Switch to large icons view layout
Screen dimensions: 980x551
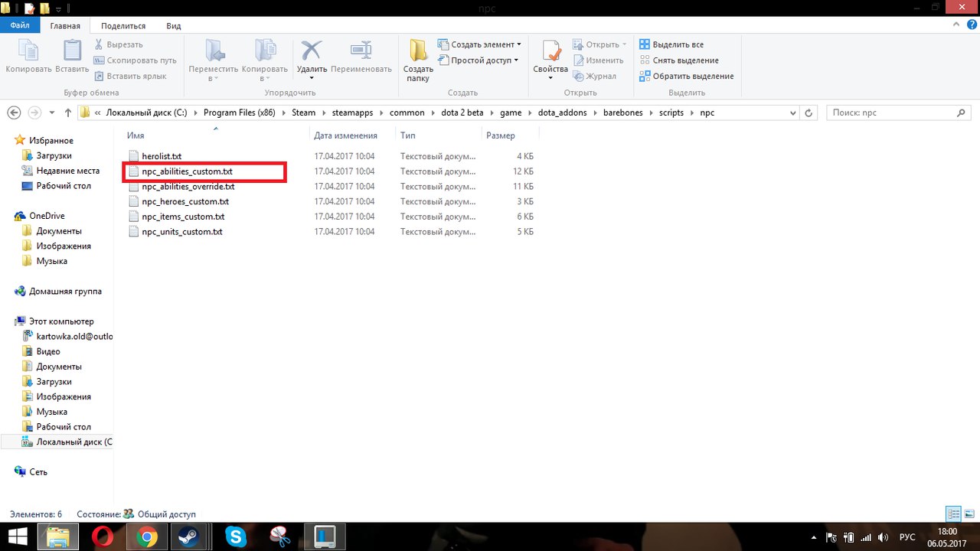click(x=969, y=514)
